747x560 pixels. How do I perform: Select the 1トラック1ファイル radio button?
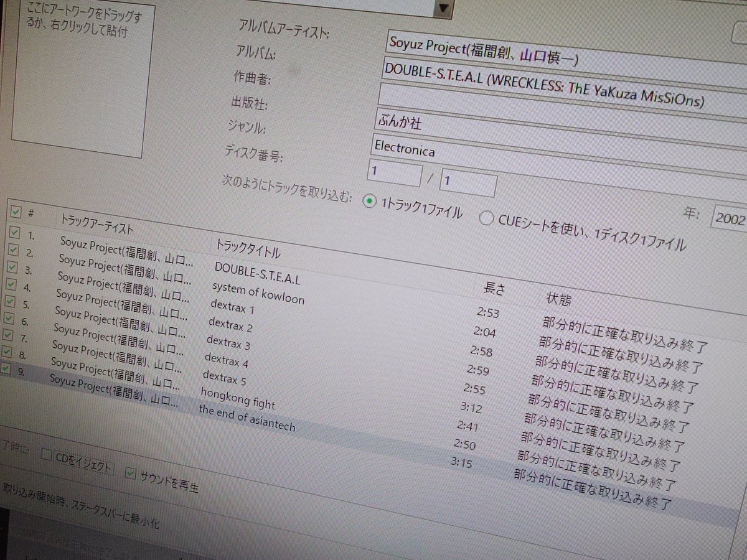(370, 200)
